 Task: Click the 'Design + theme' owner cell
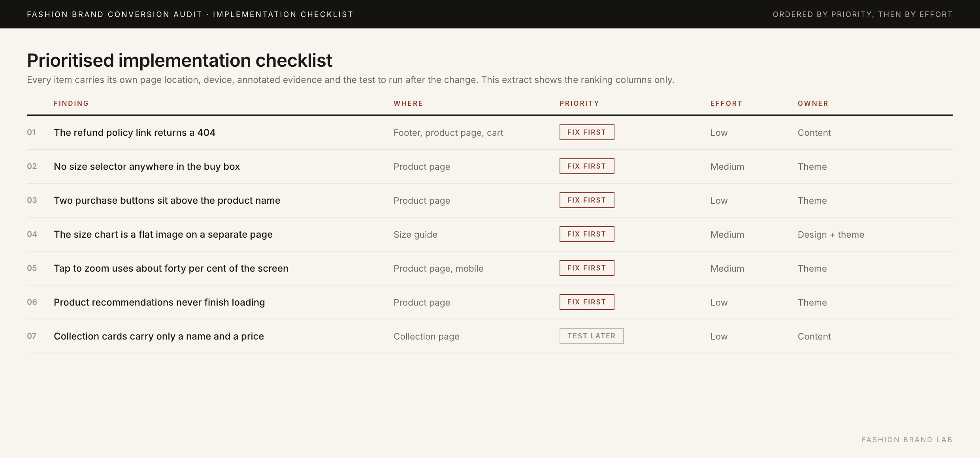(x=831, y=235)
